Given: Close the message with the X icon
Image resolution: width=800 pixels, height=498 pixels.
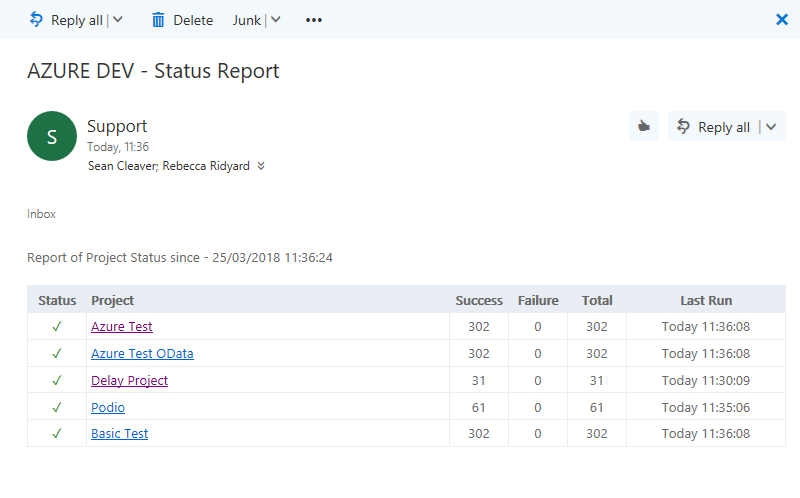Looking at the screenshot, I should (x=782, y=19).
